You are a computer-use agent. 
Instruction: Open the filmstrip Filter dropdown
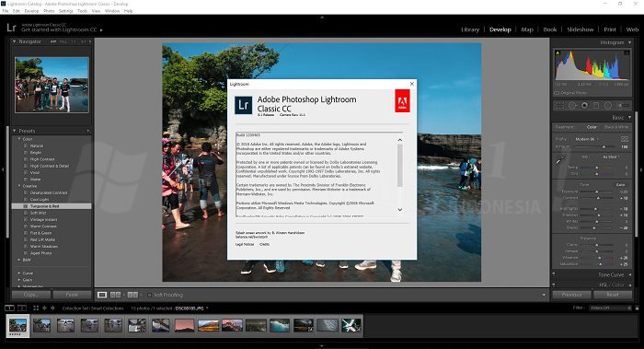(x=610, y=308)
